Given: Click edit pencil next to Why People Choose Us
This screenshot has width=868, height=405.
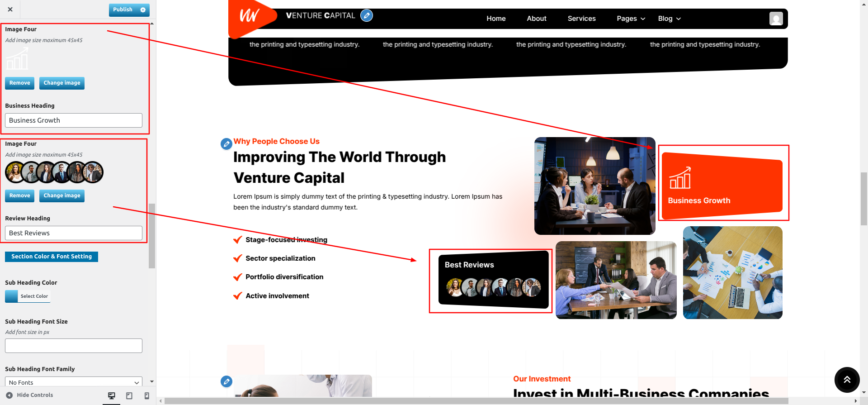Looking at the screenshot, I should tap(226, 144).
